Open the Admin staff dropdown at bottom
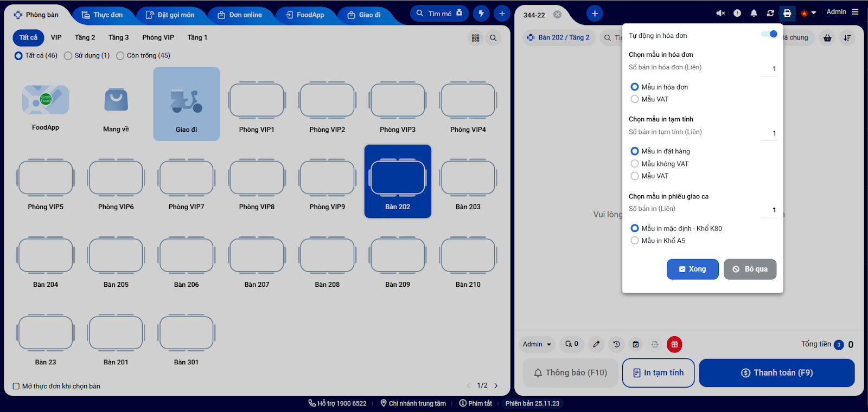This screenshot has height=412, width=868. [x=537, y=344]
